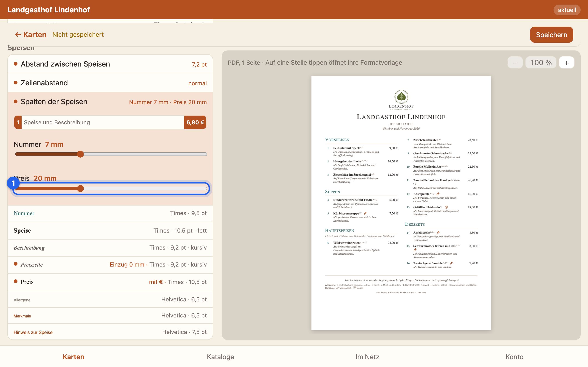The width and height of the screenshot is (588, 367).
Task: Expand the Abstand zwischen Speisen row
Action: click(x=110, y=64)
